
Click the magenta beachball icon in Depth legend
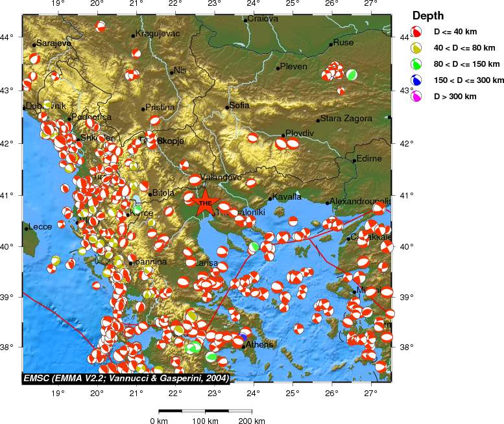416,96
